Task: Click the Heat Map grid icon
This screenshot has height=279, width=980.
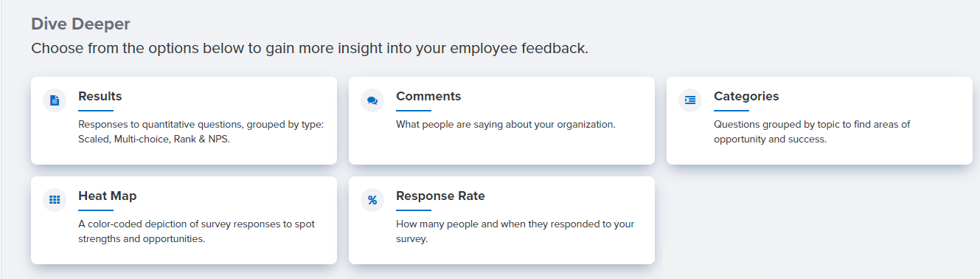Action: click(x=55, y=199)
